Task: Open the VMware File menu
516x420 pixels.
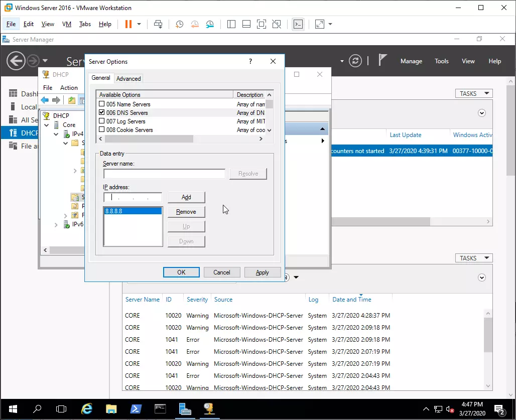Action: [11, 24]
